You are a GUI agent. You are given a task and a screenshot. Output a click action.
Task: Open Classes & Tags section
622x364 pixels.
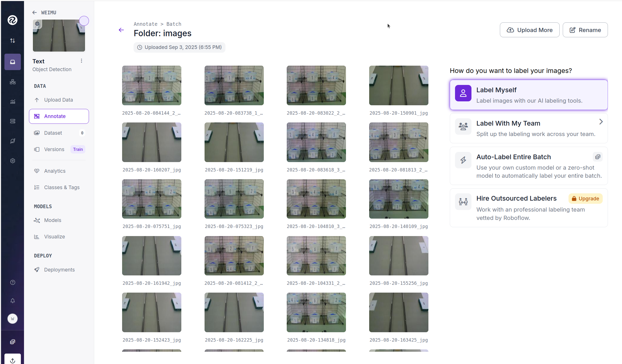62,187
